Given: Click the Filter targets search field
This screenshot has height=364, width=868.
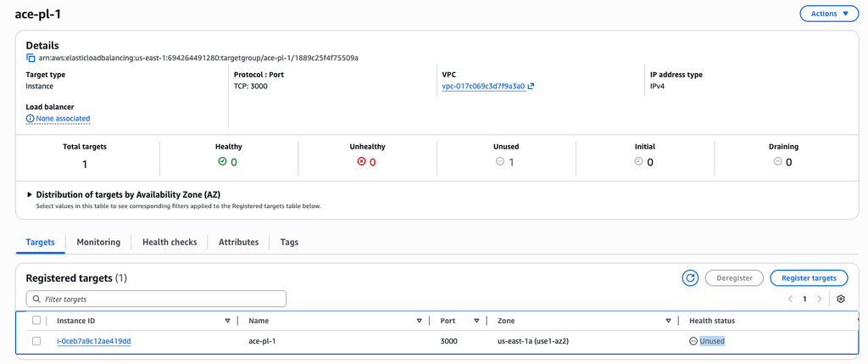Looking at the screenshot, I should tap(156, 299).
